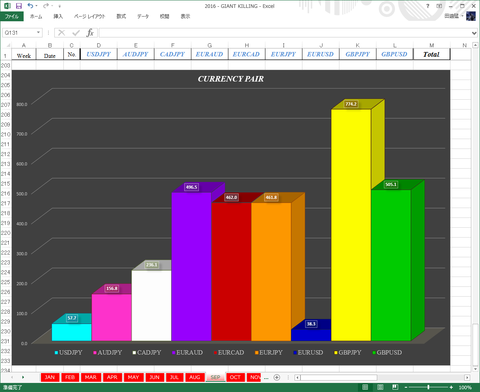The height and width of the screenshot is (392, 480).
Task: Click vertical scrollbar up arrow
Action: (x=475, y=45)
